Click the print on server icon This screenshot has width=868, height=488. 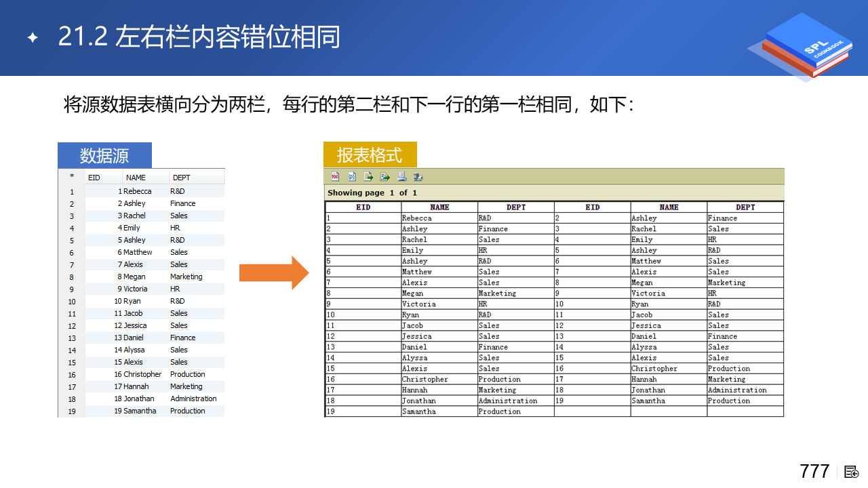point(418,177)
